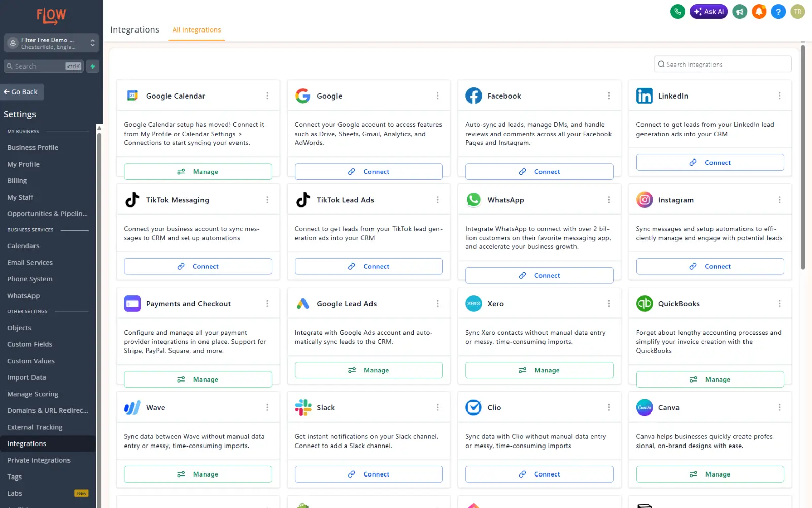Image resolution: width=812 pixels, height=508 pixels.
Task: Connect the LinkedIn integration
Action: click(x=710, y=162)
